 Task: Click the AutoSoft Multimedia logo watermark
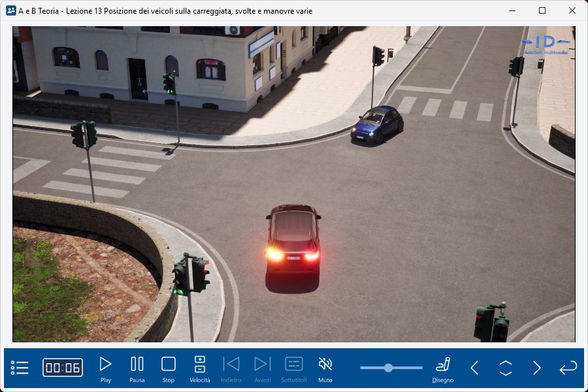(x=547, y=44)
